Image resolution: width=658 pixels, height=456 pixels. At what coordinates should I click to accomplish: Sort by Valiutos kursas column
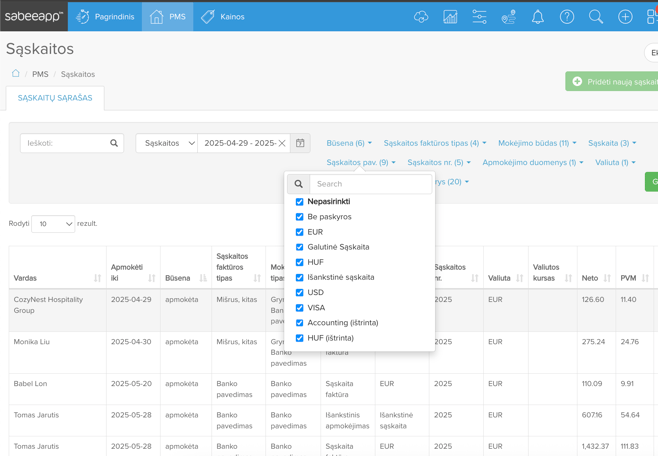(569, 278)
